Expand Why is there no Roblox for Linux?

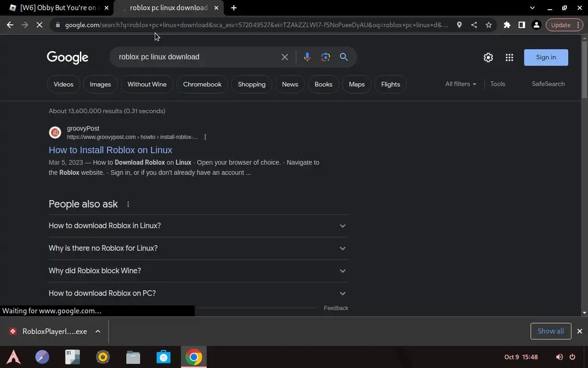198,248
